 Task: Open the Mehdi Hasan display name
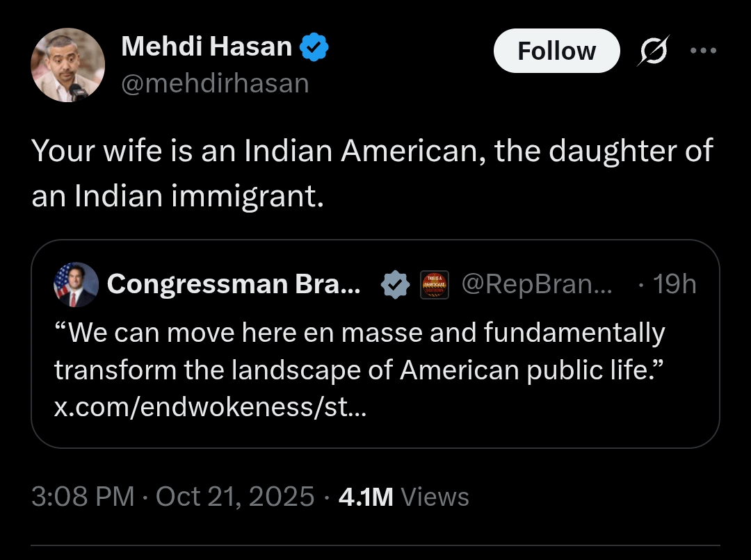pyautogui.click(x=206, y=47)
